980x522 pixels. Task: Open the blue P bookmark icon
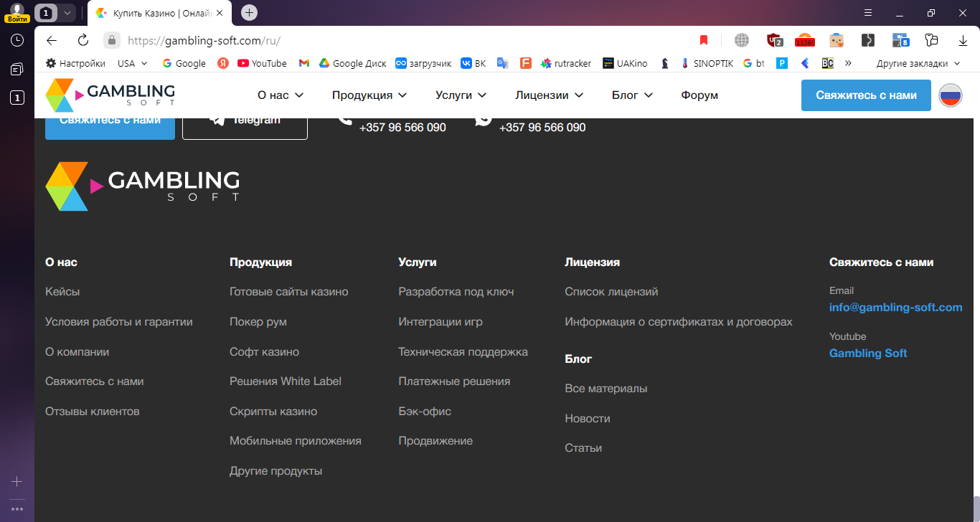[782, 63]
